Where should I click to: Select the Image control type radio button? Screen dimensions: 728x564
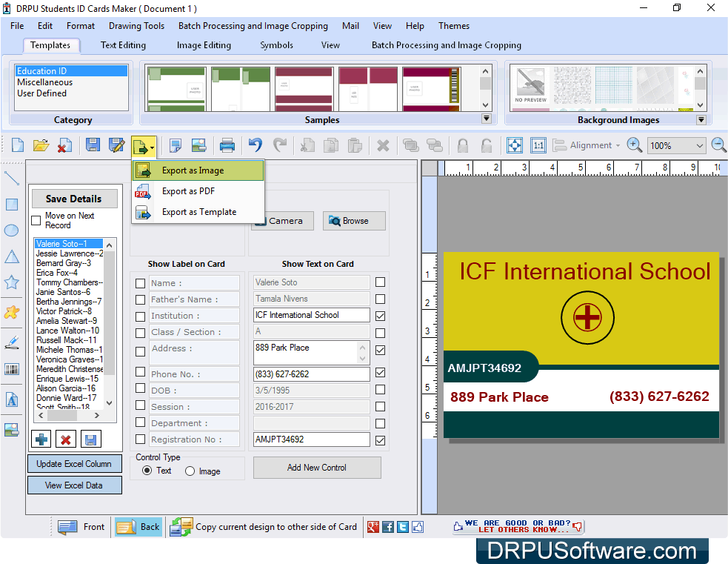[x=191, y=470]
